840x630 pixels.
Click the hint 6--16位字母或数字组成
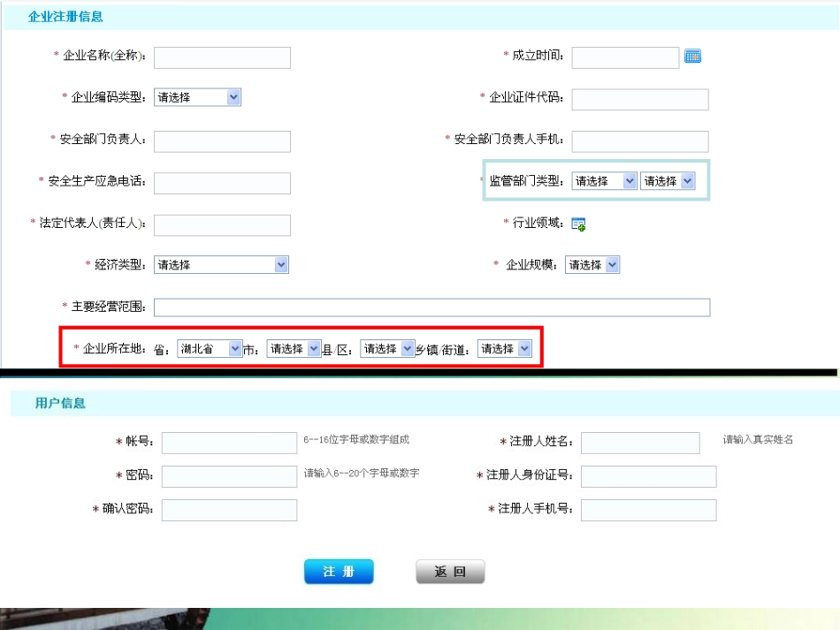coord(356,439)
